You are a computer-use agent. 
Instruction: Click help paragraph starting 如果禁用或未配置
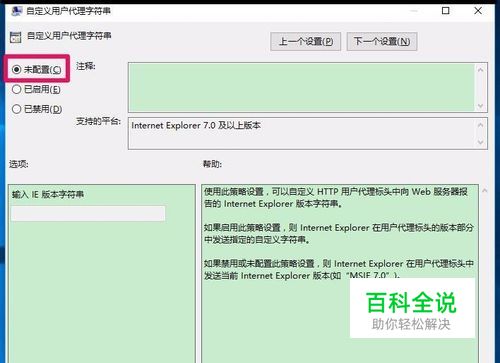(x=339, y=270)
